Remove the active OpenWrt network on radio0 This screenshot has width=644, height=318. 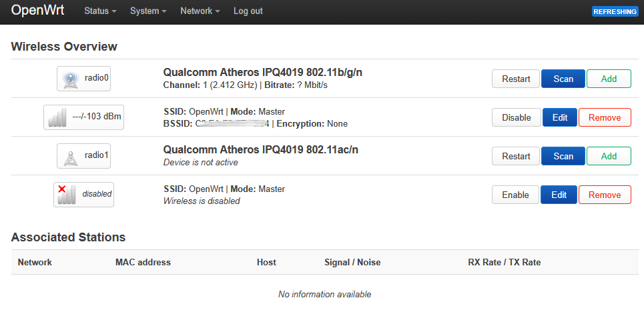(604, 117)
